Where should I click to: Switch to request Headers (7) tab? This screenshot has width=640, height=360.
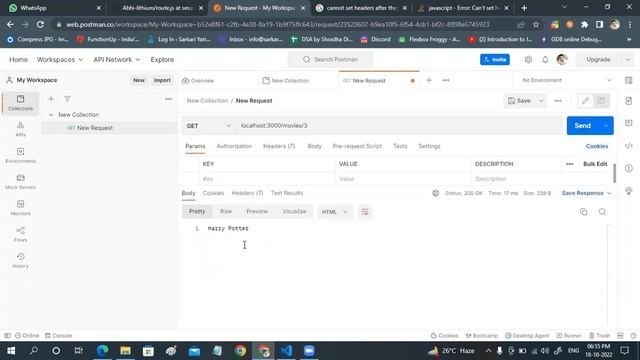(x=279, y=146)
